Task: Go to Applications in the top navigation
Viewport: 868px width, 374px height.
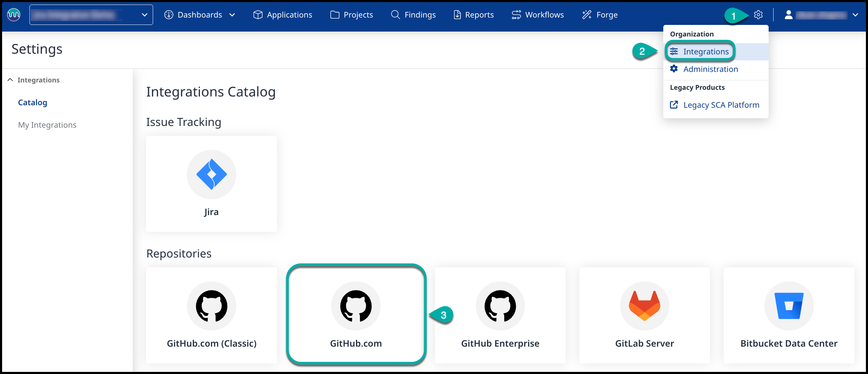Action: 283,15
